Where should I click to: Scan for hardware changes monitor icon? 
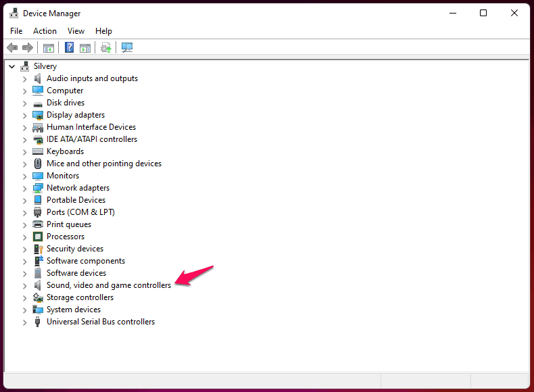[126, 47]
